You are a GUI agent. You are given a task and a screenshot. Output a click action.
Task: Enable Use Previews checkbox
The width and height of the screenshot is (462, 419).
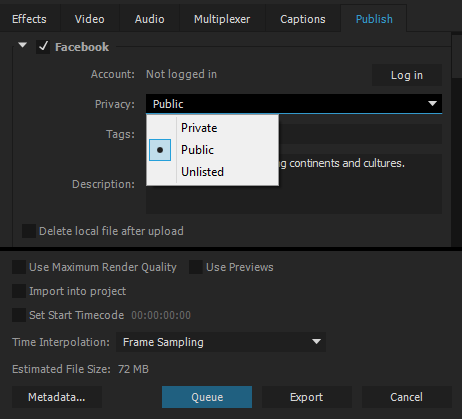[x=196, y=267]
